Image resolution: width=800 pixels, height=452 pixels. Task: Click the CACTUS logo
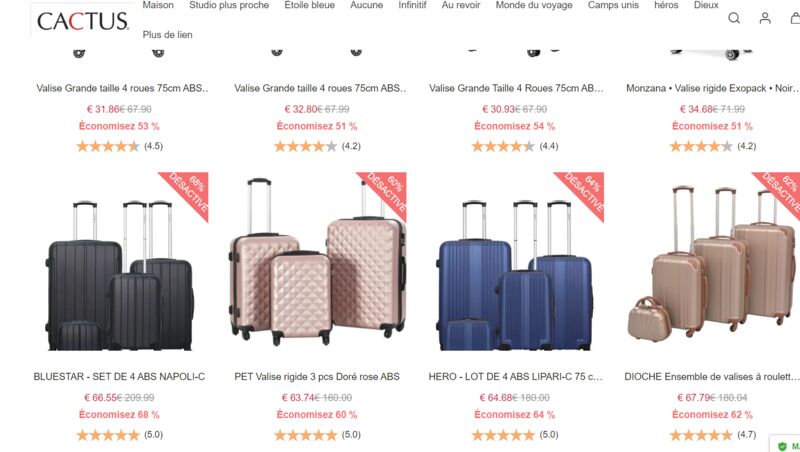click(x=83, y=21)
